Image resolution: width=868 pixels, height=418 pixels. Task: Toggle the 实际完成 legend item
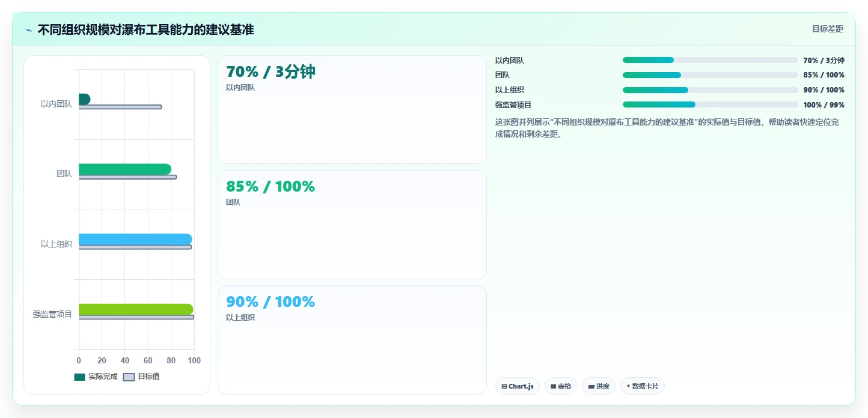point(96,377)
